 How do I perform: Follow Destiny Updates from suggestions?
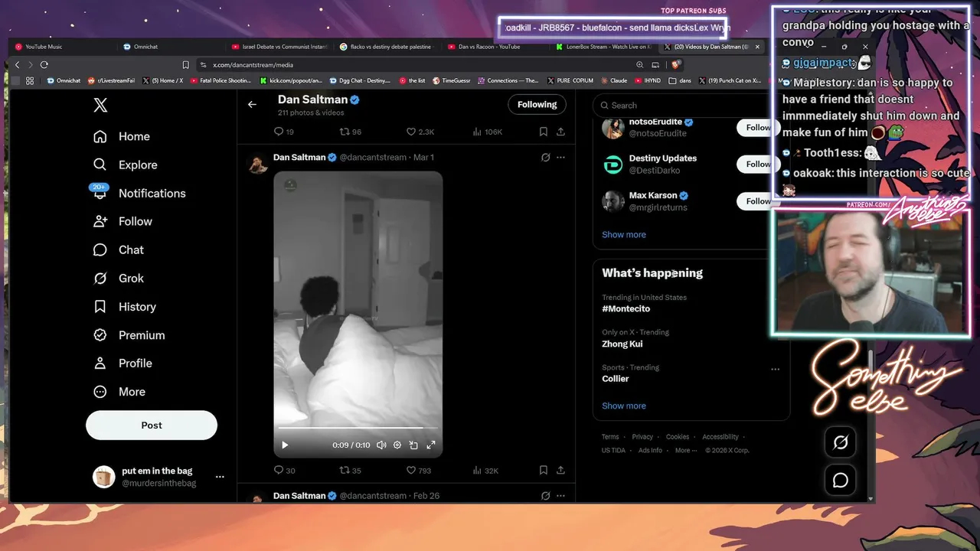click(x=756, y=164)
